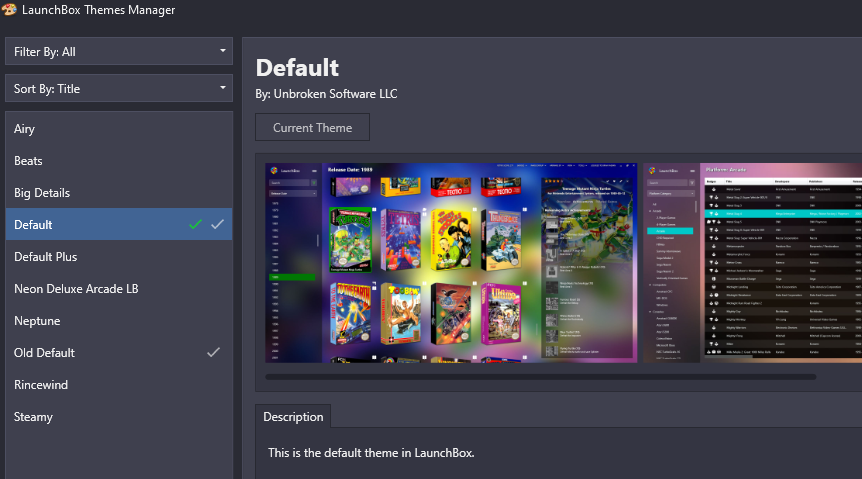Switch to the Description tab
Screen dimensions: 862x479
click(x=293, y=417)
